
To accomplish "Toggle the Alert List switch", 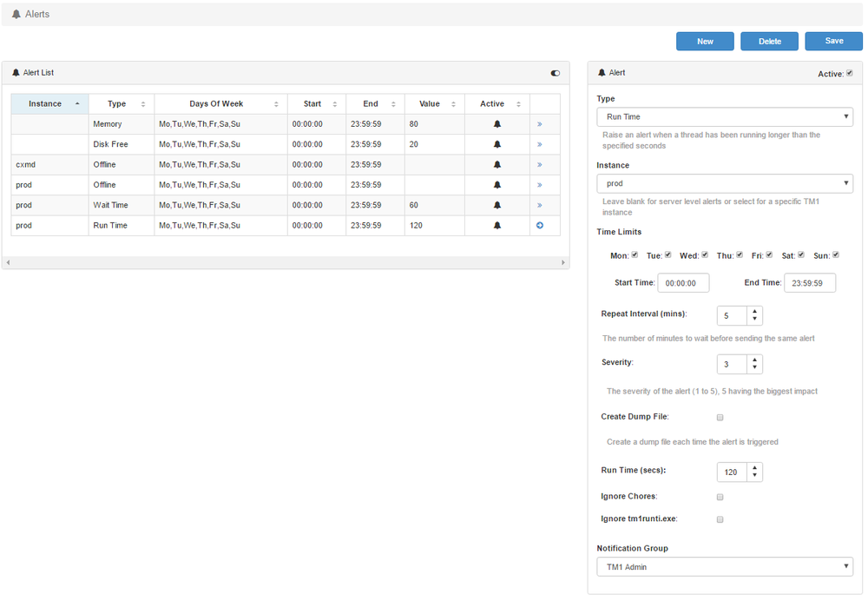I will [x=556, y=74].
